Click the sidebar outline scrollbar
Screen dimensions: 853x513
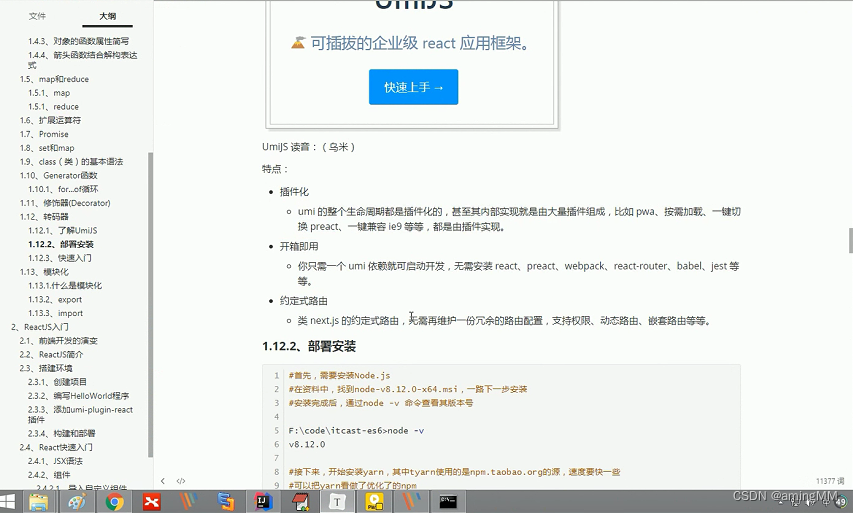point(151,305)
